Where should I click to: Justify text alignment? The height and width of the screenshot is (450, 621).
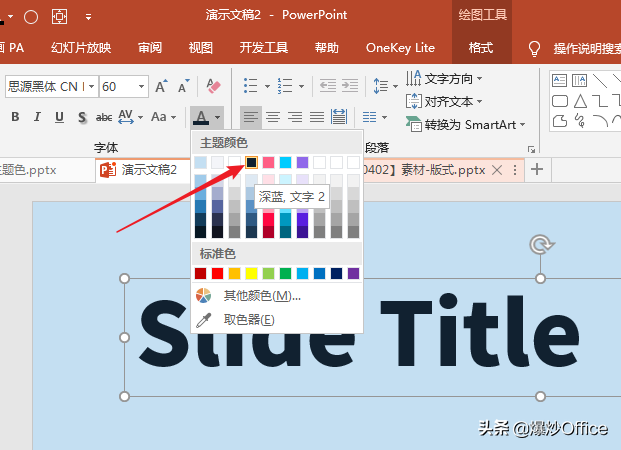point(317,117)
